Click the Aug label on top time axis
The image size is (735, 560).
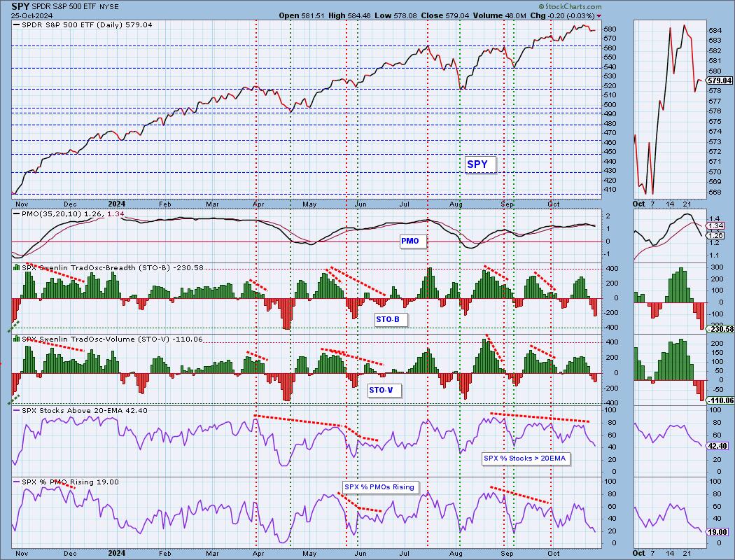click(x=456, y=204)
